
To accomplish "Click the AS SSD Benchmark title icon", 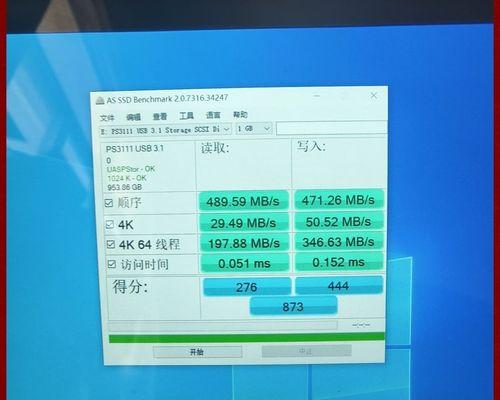I will tap(100, 101).
